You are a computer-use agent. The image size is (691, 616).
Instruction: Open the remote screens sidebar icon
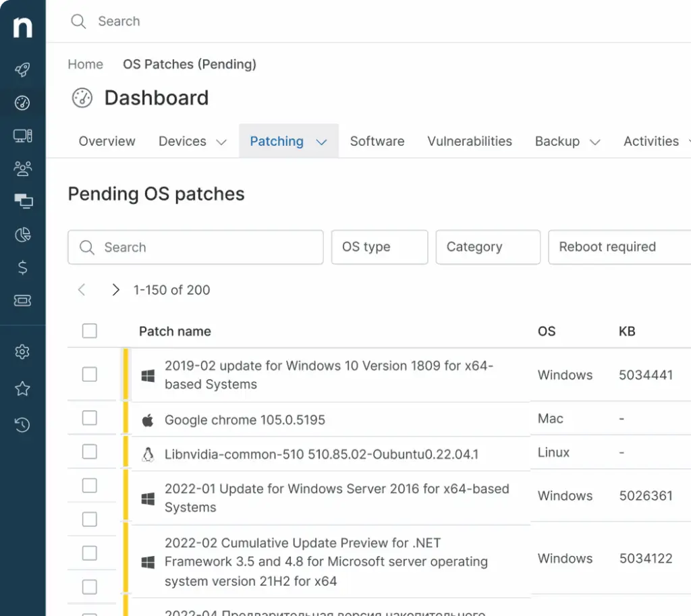(x=24, y=201)
